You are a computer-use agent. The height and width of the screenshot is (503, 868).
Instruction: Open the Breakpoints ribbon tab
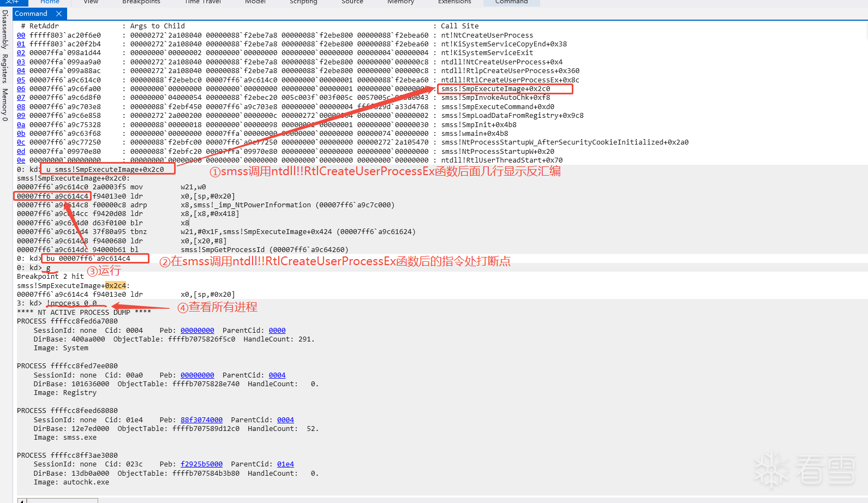pos(141,2)
